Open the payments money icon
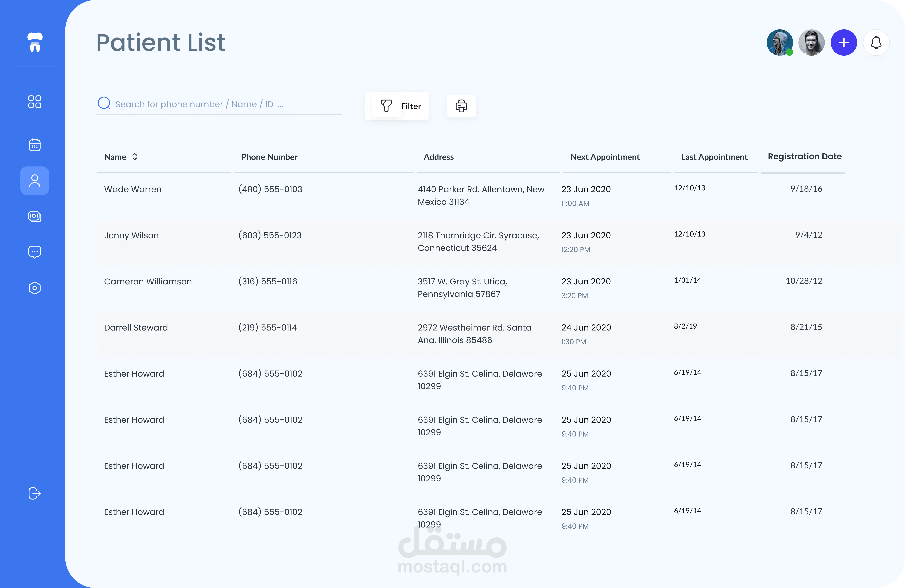 point(35,216)
